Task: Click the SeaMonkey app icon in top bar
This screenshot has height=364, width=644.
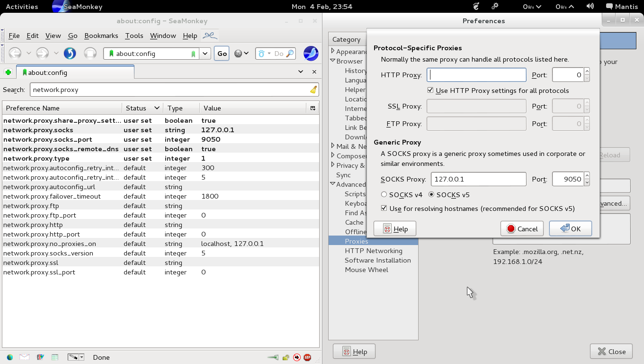Action: coord(59,7)
